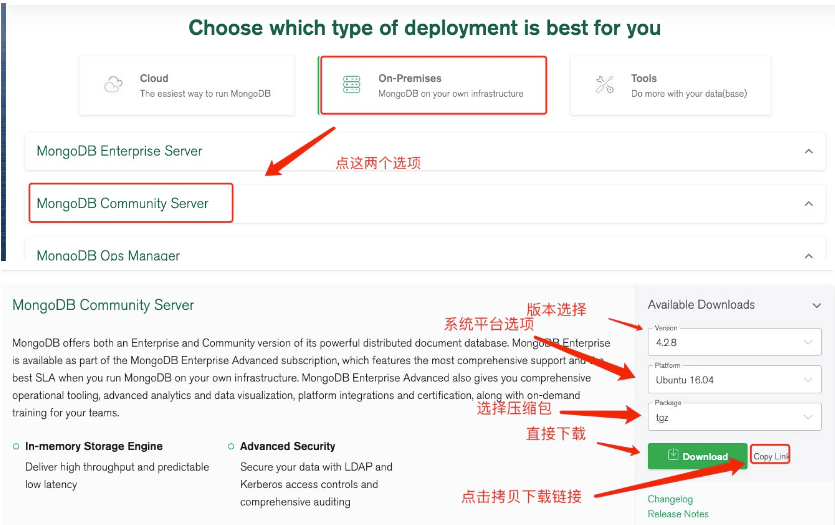
Task: Click the Advanced Security heading
Action: 288,446
